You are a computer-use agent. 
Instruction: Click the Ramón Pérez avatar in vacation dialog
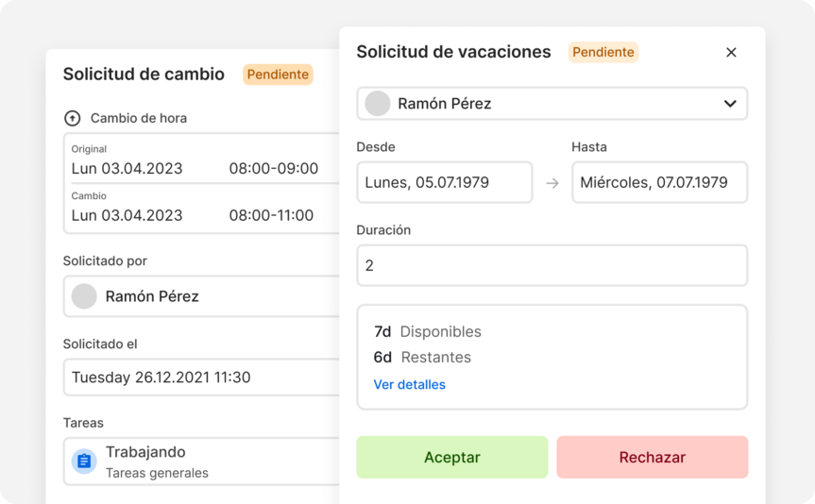tap(378, 104)
